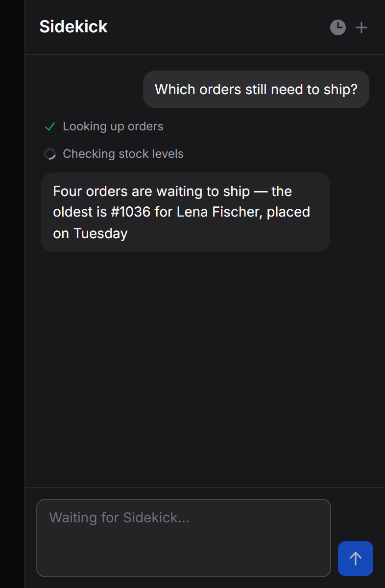Select the "Which orders still need to ship?" message
The height and width of the screenshot is (588, 385).
(256, 89)
